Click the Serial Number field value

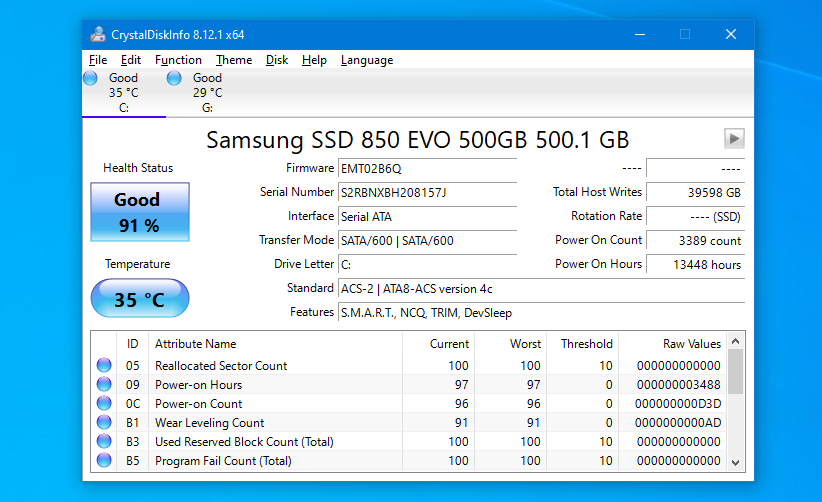pyautogui.click(x=427, y=193)
